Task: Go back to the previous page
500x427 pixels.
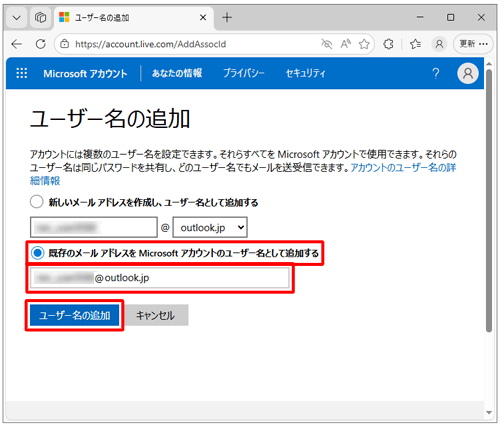Action: click(16, 44)
